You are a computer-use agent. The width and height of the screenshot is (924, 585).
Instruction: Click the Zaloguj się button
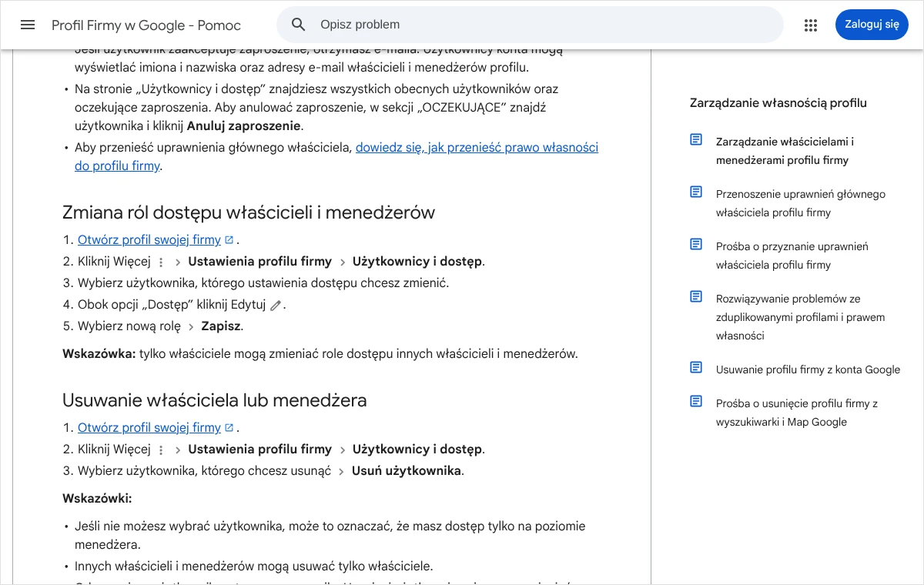coord(872,25)
